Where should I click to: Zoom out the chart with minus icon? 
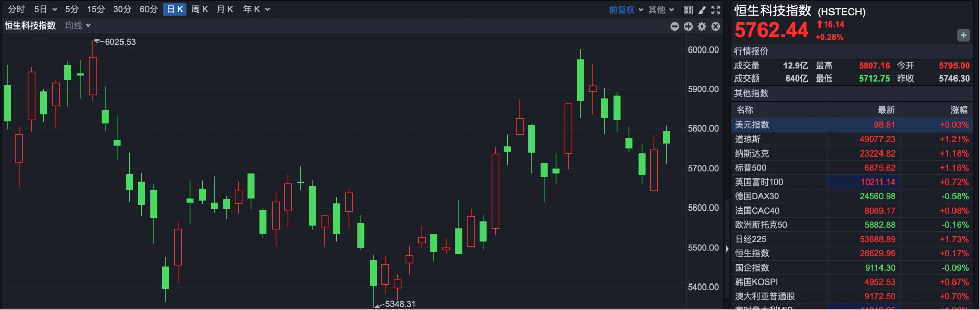click(674, 27)
